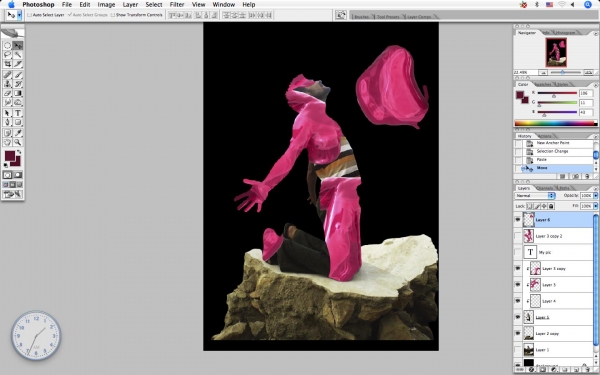Select the Healing Brush tool
600x375 pixels.
[7, 75]
